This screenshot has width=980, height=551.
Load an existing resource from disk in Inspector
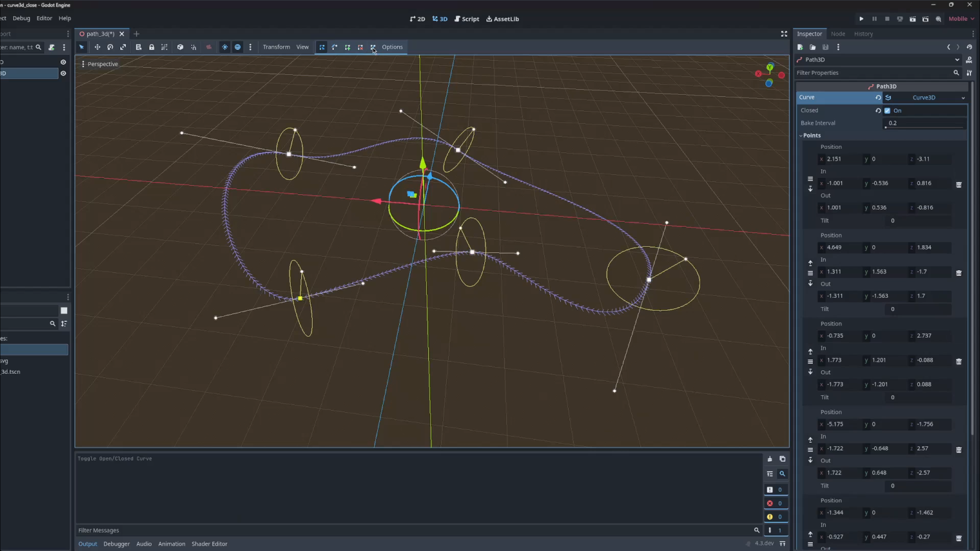[813, 47]
